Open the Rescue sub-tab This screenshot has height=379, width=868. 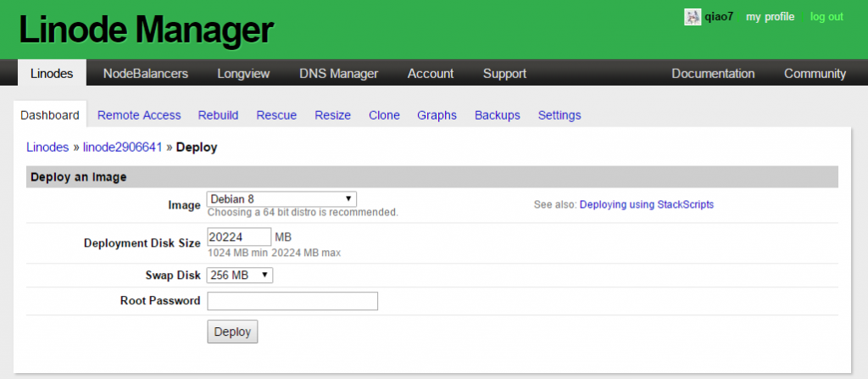click(276, 115)
